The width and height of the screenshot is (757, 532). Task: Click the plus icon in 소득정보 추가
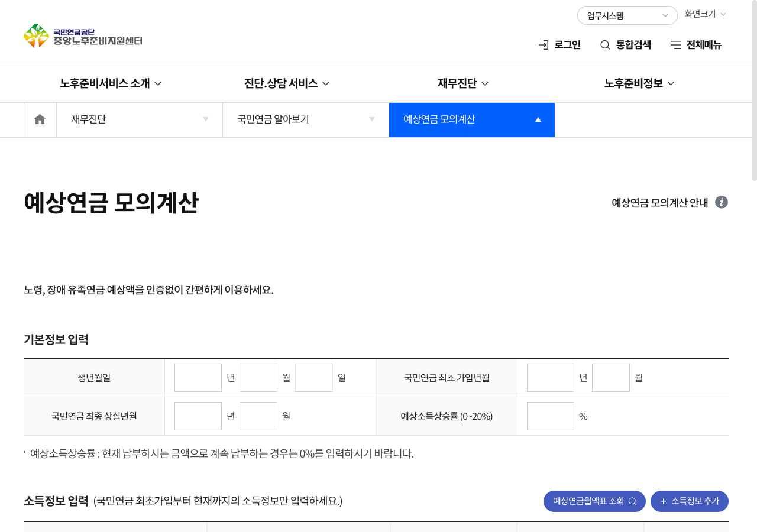(663, 501)
